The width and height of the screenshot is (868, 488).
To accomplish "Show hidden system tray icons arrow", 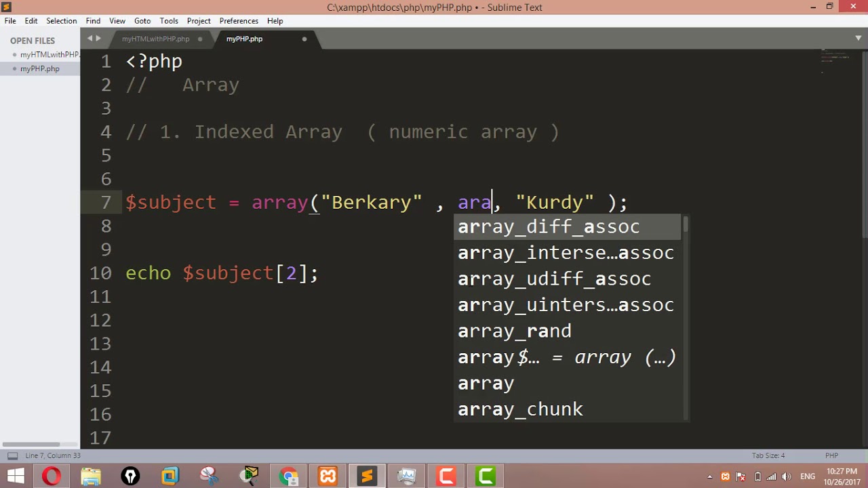I will click(709, 476).
